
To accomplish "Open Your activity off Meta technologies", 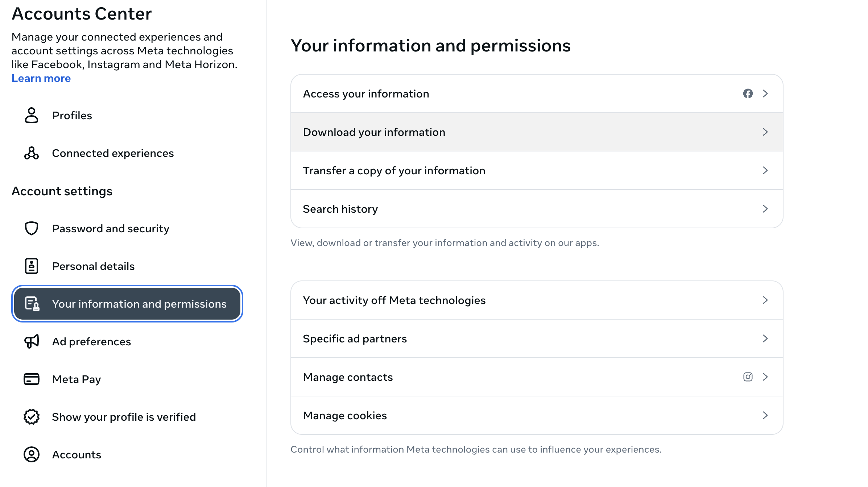I will [x=394, y=300].
